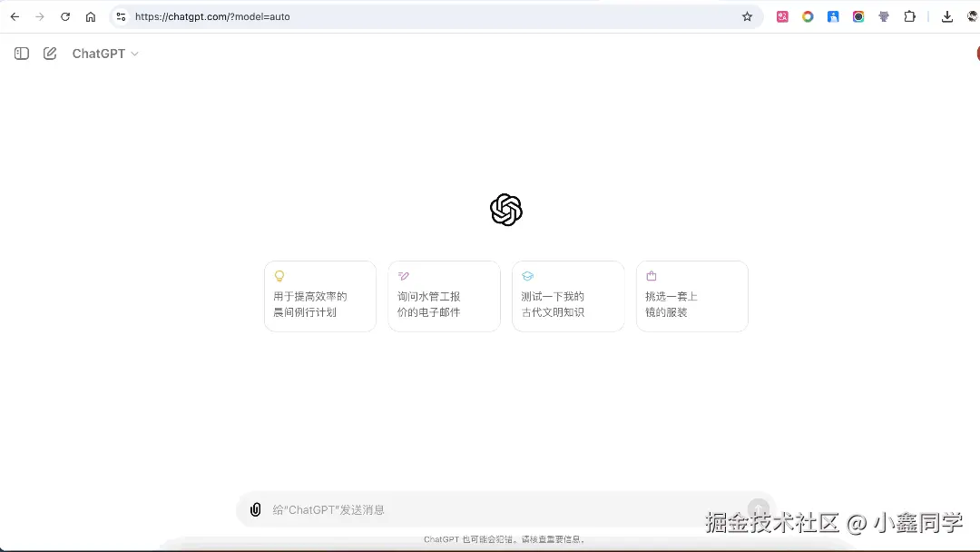Screen dimensions: 980x552
Task: Click the lightbulb icon on first card
Action: tap(279, 276)
